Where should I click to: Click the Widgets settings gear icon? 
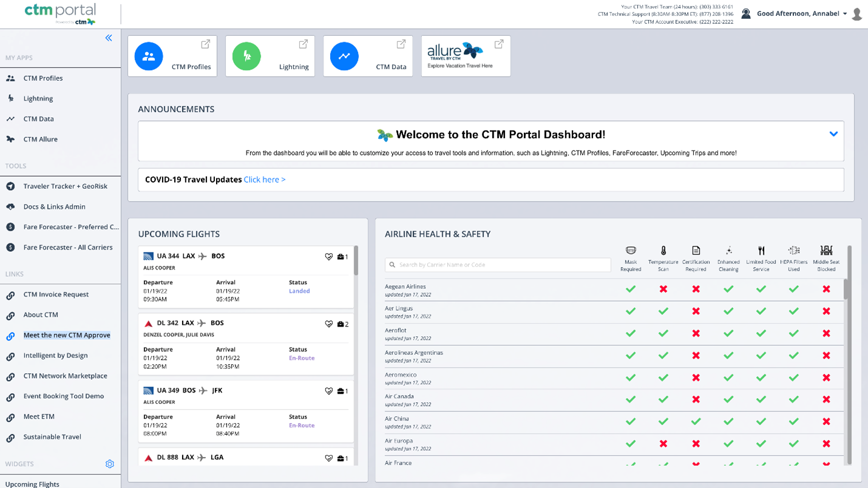tap(110, 464)
